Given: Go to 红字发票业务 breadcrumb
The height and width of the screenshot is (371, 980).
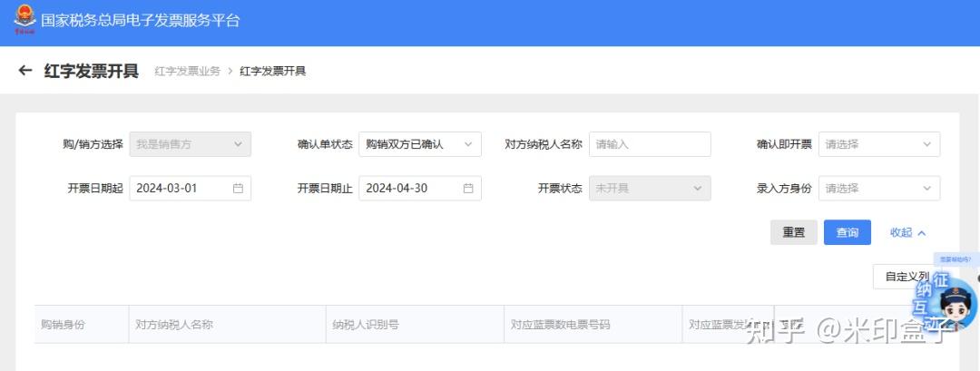Looking at the screenshot, I should (188, 71).
